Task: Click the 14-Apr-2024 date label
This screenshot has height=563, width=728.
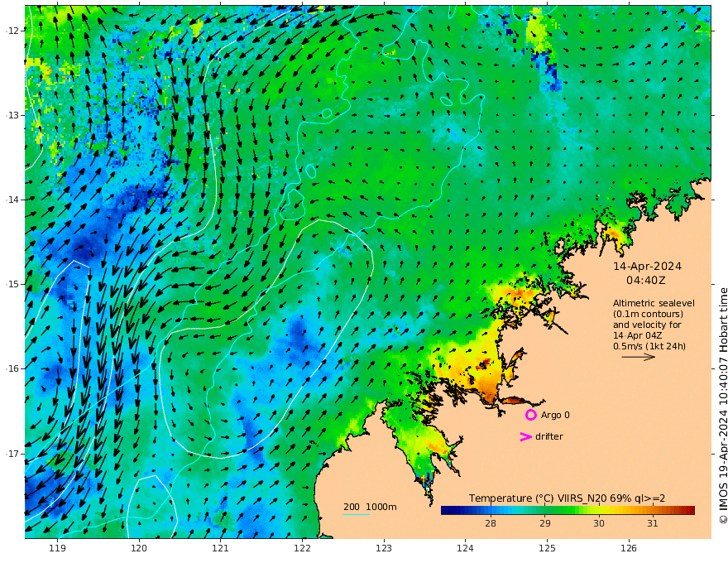Action: click(647, 267)
